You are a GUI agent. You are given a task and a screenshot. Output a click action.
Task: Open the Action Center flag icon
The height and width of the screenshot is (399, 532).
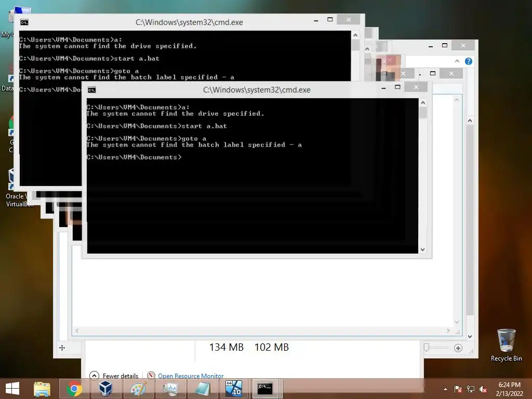pyautogui.click(x=458, y=389)
